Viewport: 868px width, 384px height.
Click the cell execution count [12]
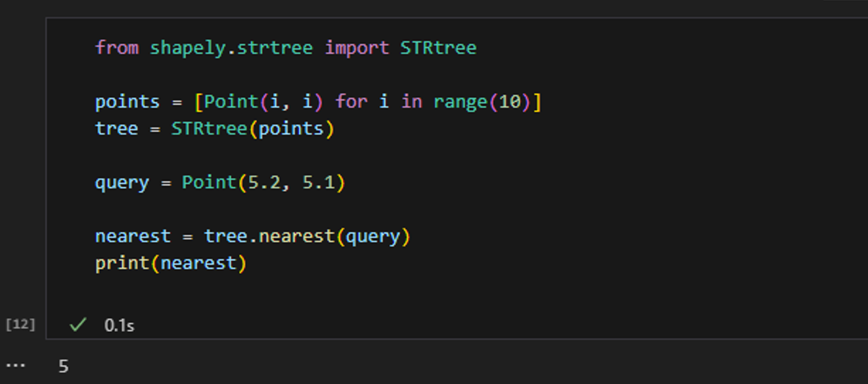(x=20, y=325)
